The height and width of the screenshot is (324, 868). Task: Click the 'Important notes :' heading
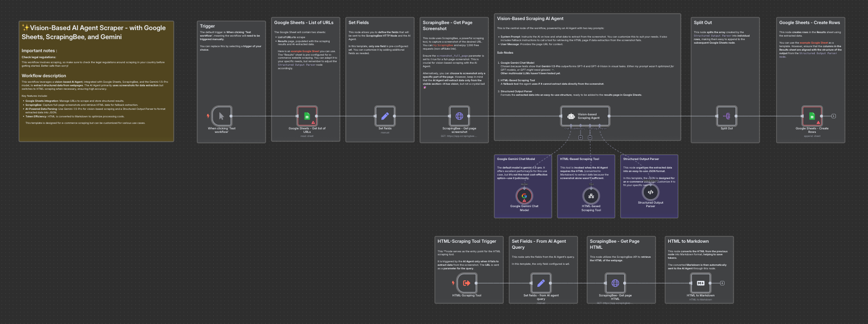39,51
